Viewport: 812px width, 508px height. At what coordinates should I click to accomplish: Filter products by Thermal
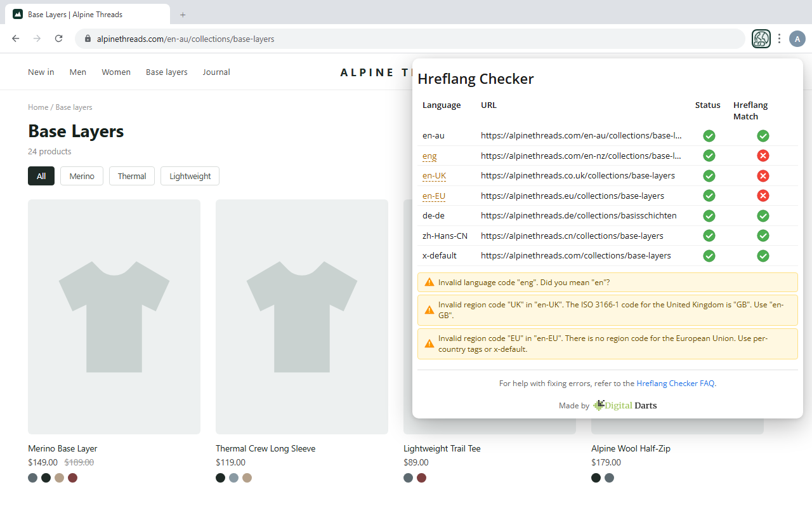tap(132, 176)
